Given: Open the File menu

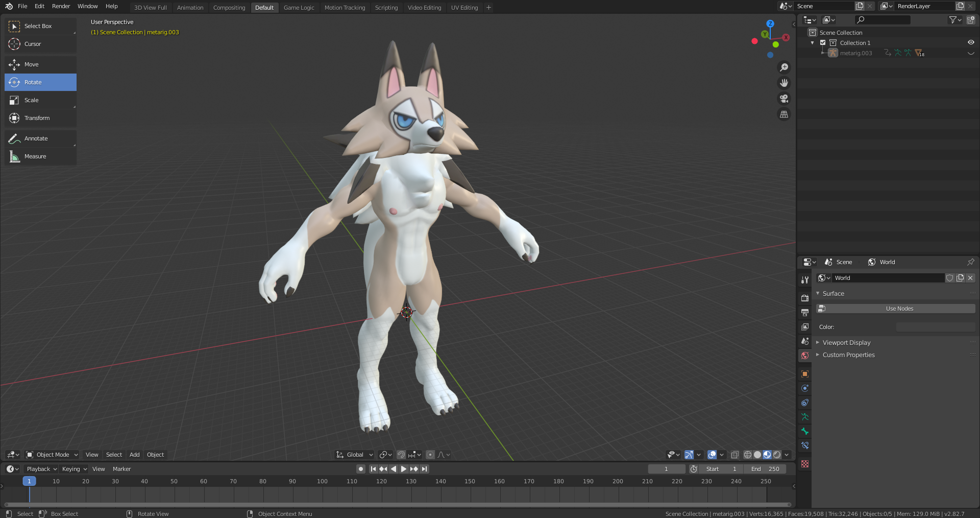Looking at the screenshot, I should [x=22, y=6].
